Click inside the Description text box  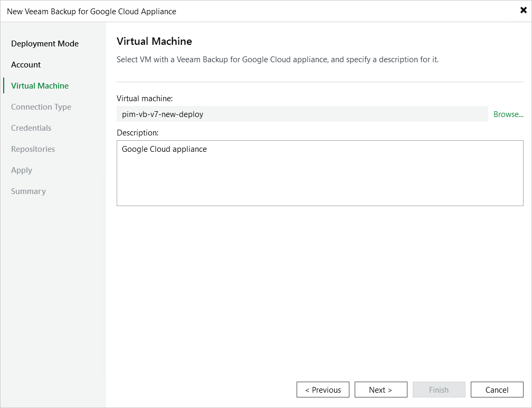[x=320, y=173]
